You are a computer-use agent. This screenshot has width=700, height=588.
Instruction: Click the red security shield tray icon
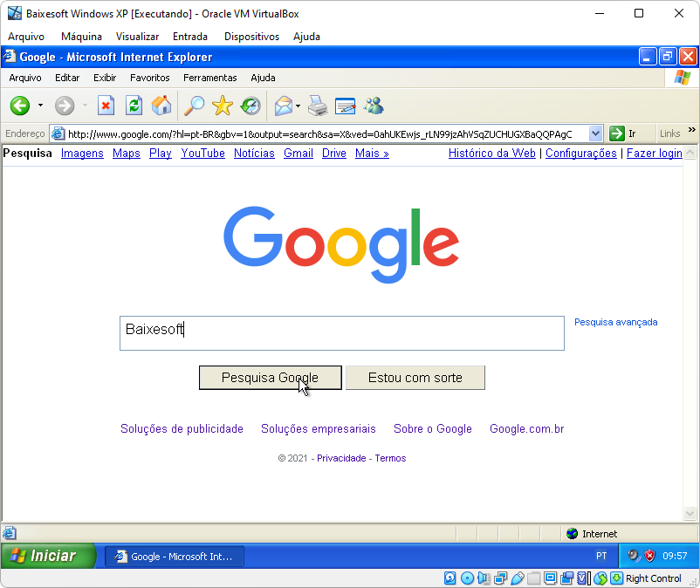click(649, 556)
